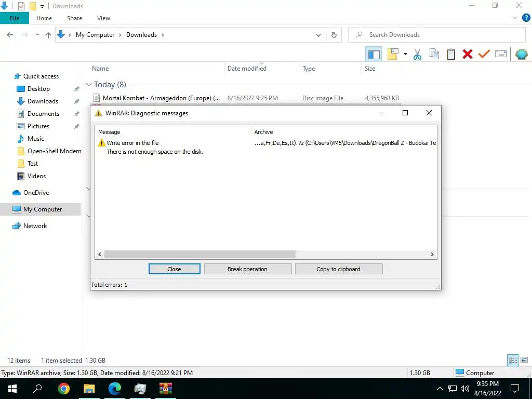Switch to the Home ribbon tab
This screenshot has height=399, width=532.
point(44,18)
